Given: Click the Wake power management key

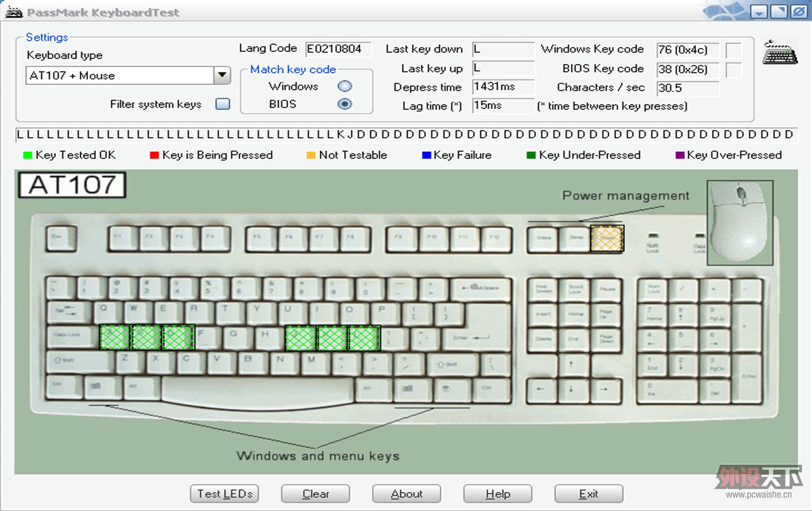Looking at the screenshot, I should [x=543, y=238].
